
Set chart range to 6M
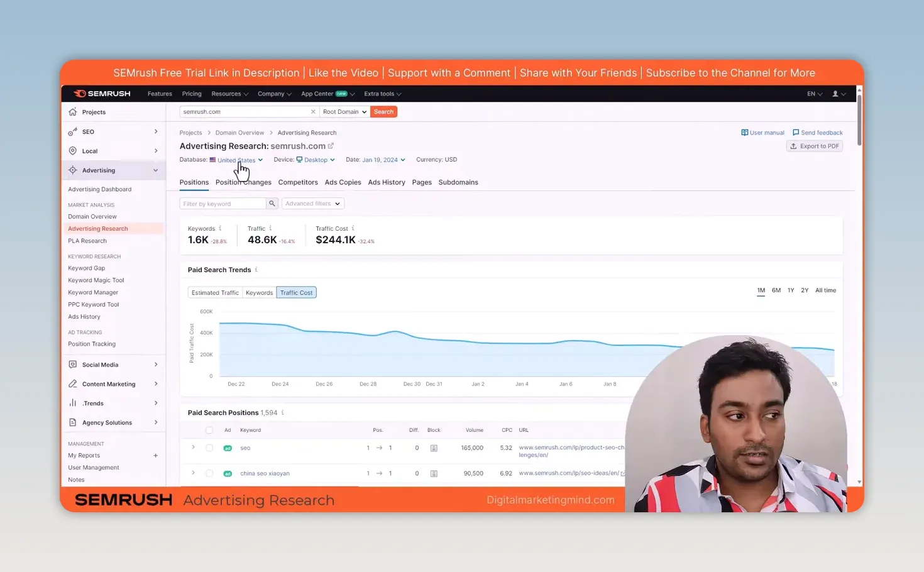[x=776, y=290]
